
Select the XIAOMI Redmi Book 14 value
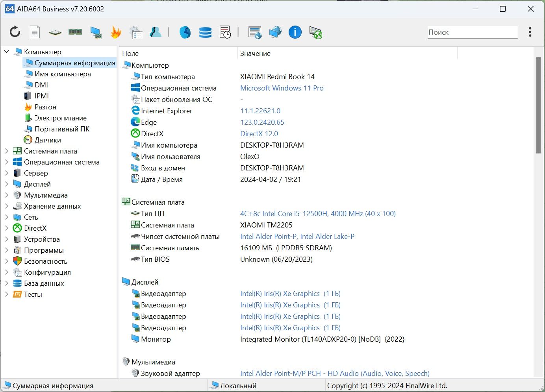[x=277, y=77]
